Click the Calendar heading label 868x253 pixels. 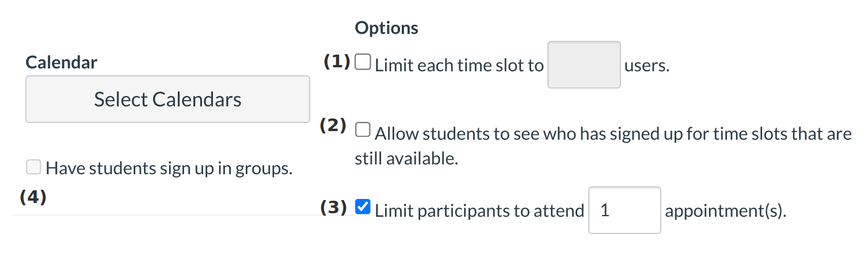tap(62, 62)
